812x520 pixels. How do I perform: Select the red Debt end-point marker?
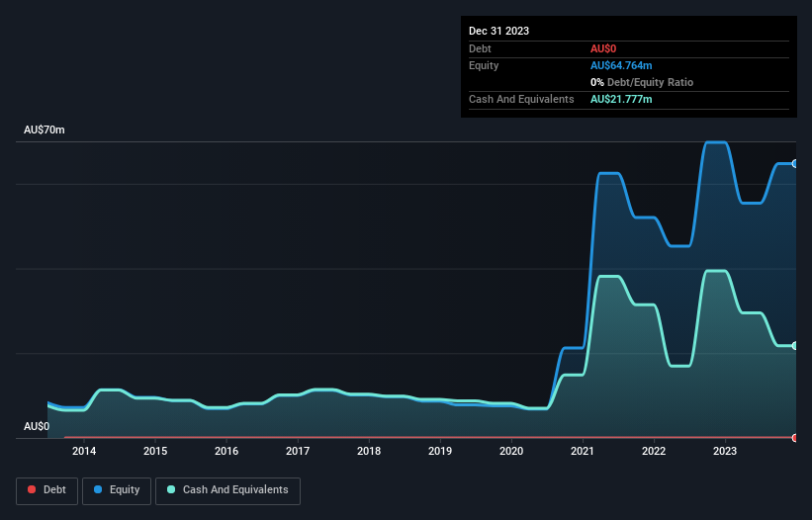(x=795, y=438)
